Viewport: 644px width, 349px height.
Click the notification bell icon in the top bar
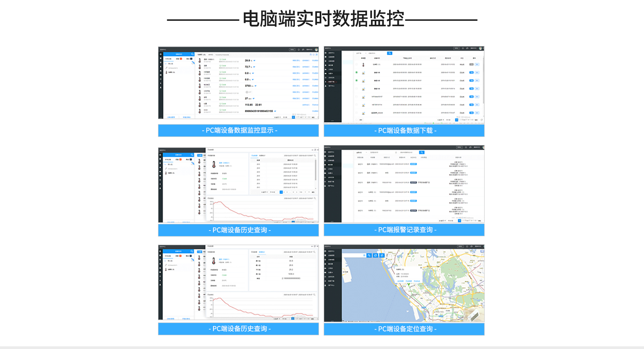coord(299,50)
